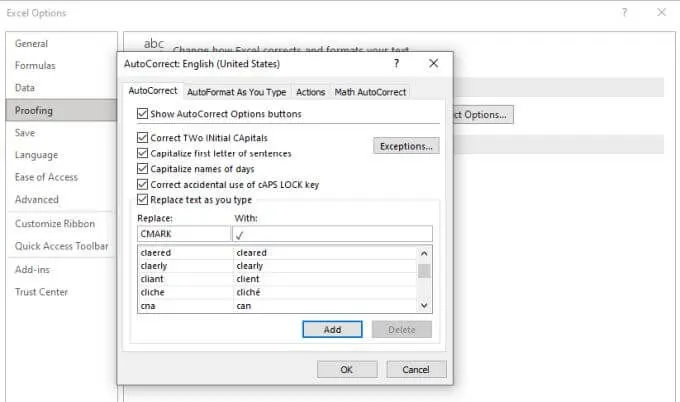The image size is (680, 402).
Task: Select the cliant to client entry
Action: 278,279
